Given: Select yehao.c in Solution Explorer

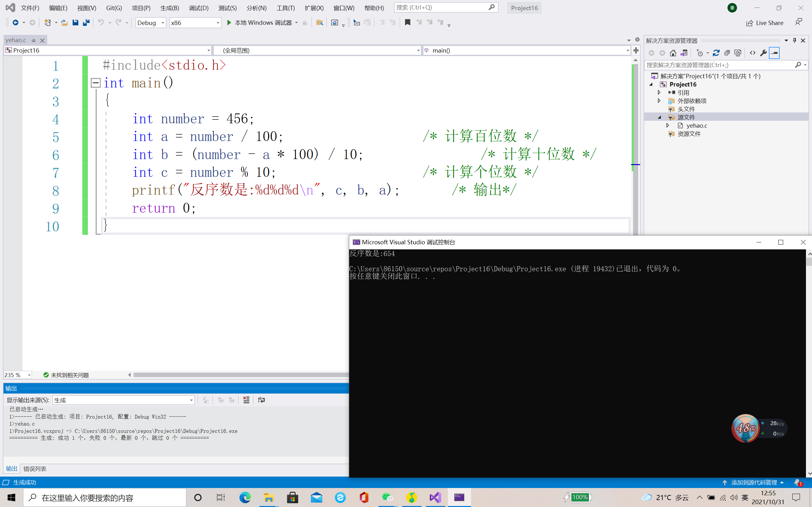Looking at the screenshot, I should (696, 125).
